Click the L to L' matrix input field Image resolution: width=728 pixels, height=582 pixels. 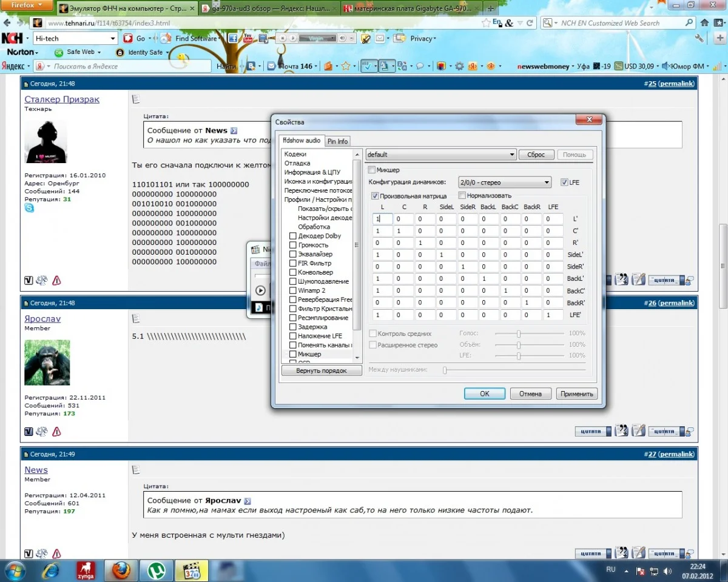point(383,219)
